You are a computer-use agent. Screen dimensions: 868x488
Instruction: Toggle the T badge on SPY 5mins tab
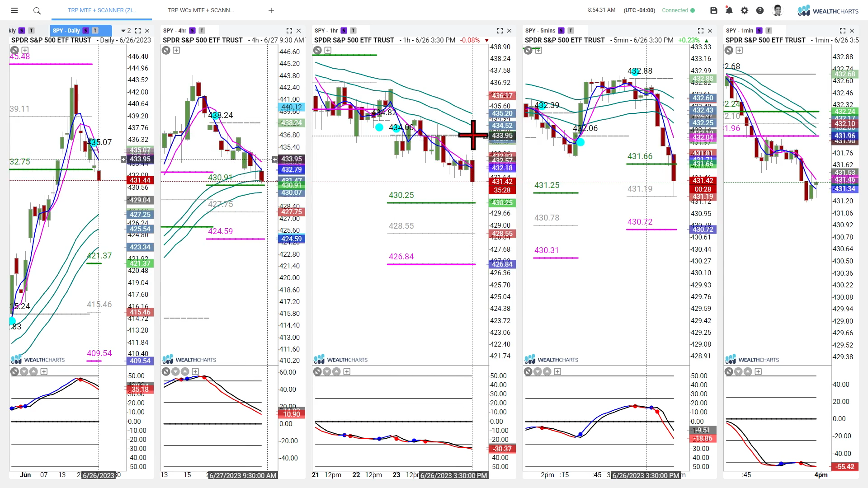coord(571,31)
